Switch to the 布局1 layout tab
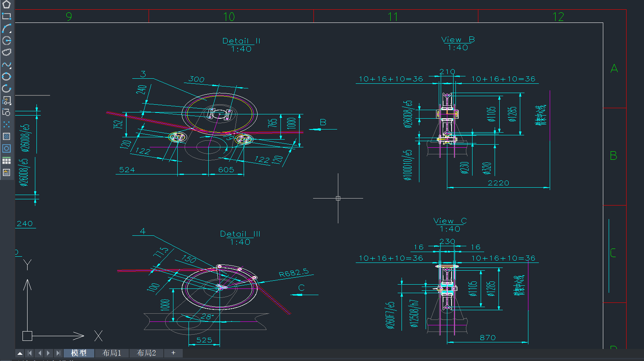 click(x=112, y=353)
